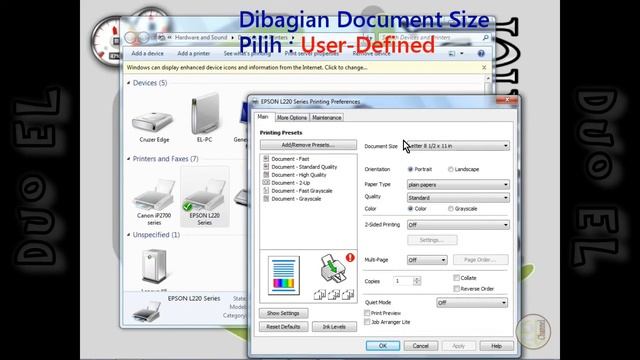Tick Job Arranger Lite checkbox
Screen dimensions: 640x360
click(x=367, y=322)
